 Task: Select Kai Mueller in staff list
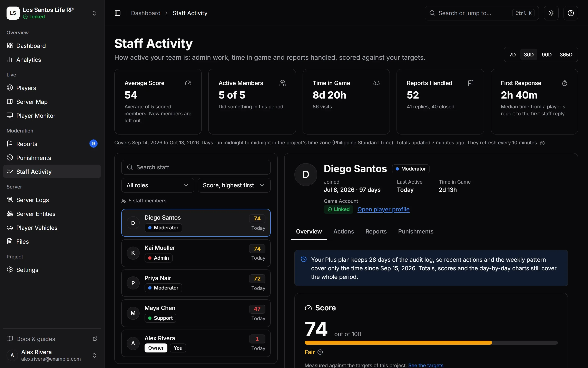(196, 253)
